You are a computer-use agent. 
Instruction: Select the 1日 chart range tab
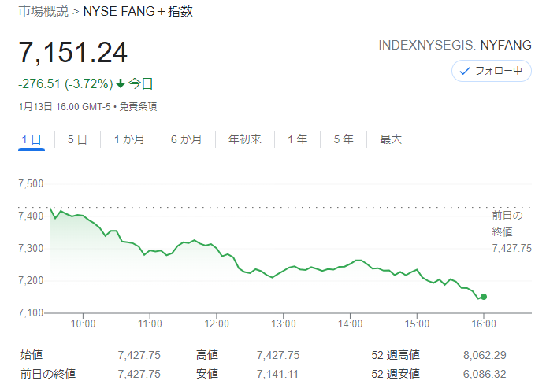click(x=32, y=139)
